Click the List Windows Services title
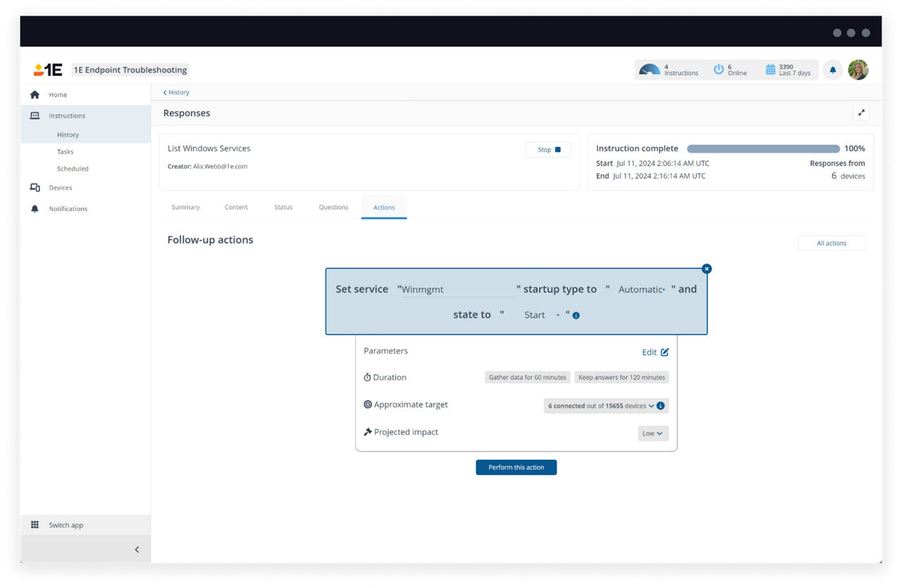Image resolution: width=902 pixels, height=588 pixels. coord(209,149)
